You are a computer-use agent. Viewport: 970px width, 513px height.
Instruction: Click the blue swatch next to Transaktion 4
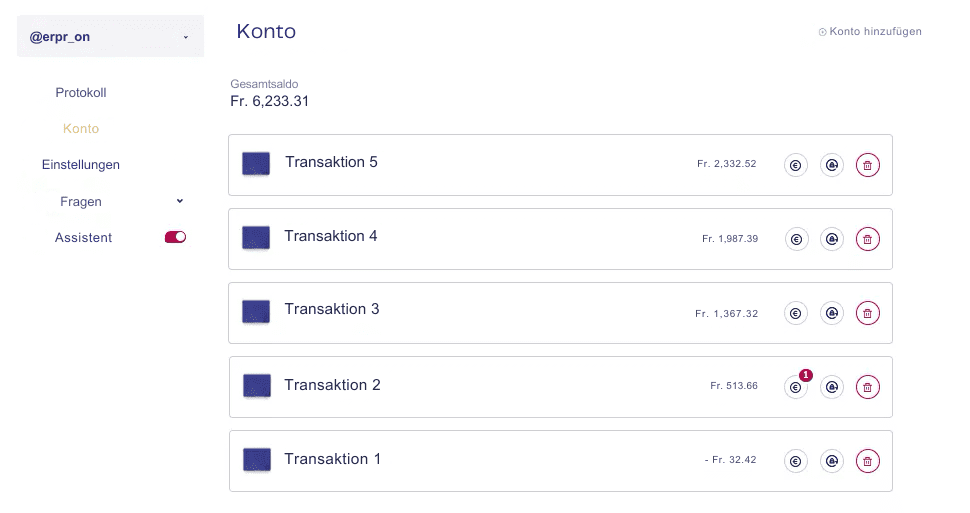(256, 238)
